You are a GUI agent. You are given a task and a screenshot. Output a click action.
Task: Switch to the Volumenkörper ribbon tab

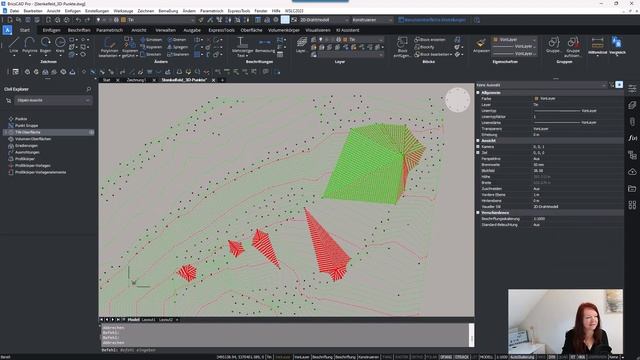[x=284, y=30]
